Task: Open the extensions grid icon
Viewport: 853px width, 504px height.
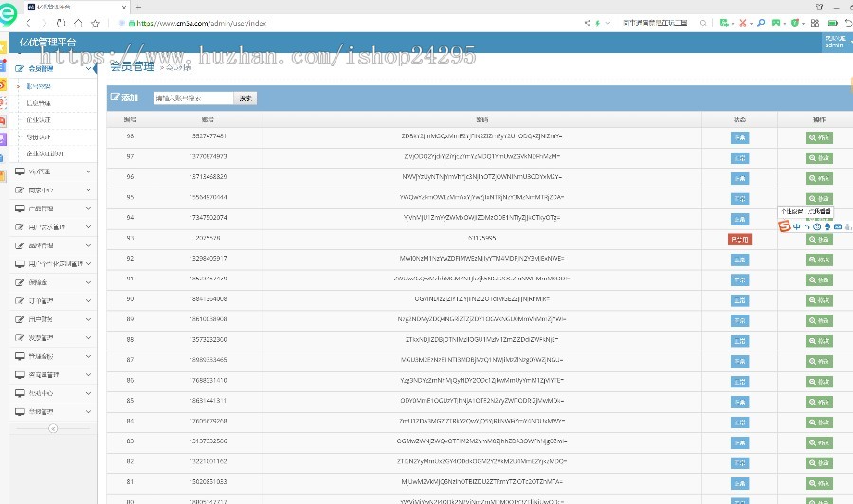Action: 815,23
